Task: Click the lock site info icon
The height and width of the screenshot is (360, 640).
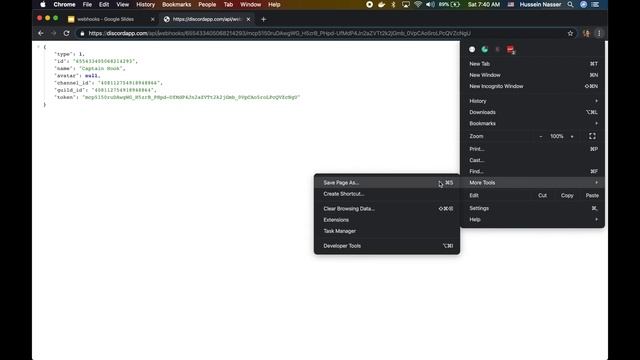Action: coord(82,33)
